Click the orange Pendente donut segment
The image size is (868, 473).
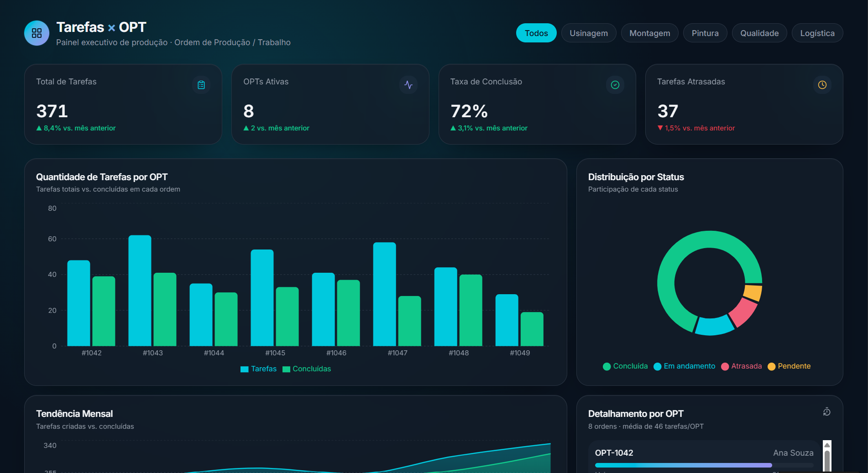pyautogui.click(x=753, y=293)
